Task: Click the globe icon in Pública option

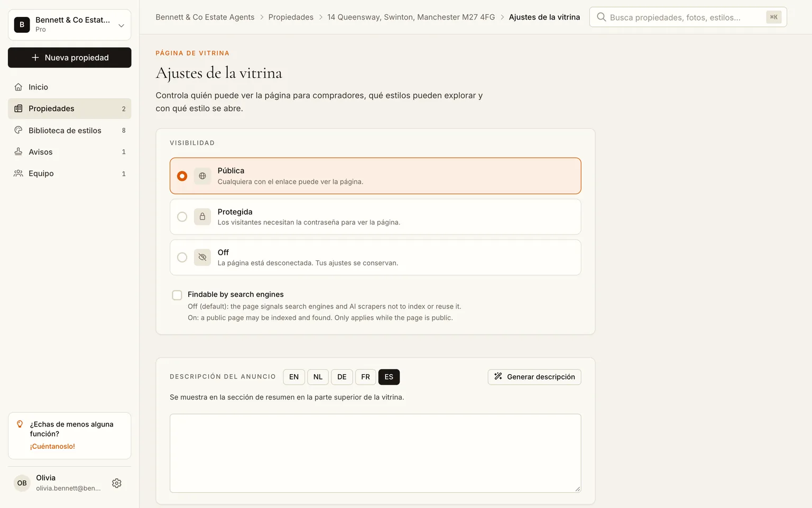Action: coord(202,176)
